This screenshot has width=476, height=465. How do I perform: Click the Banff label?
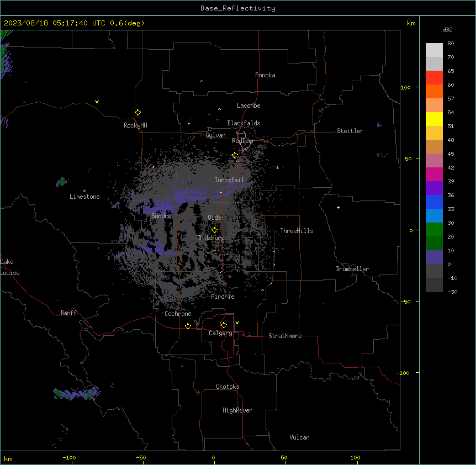click(68, 313)
